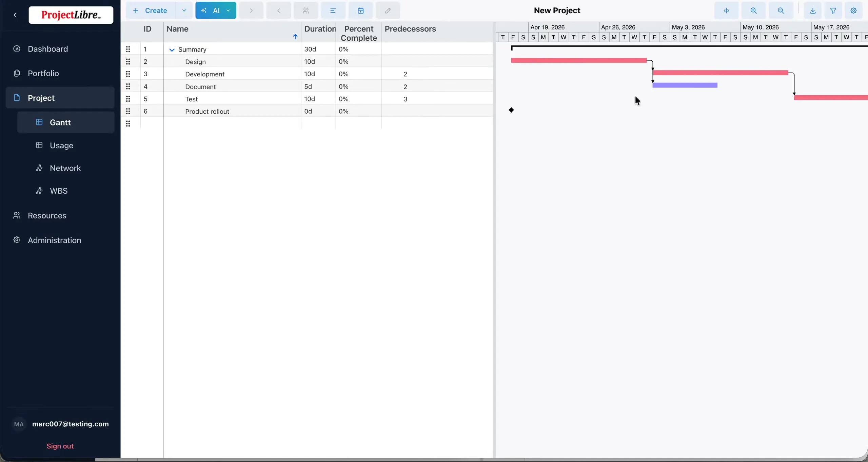This screenshot has height=462, width=868.
Task: Open the settings gear in top toolbar
Action: (x=854, y=11)
